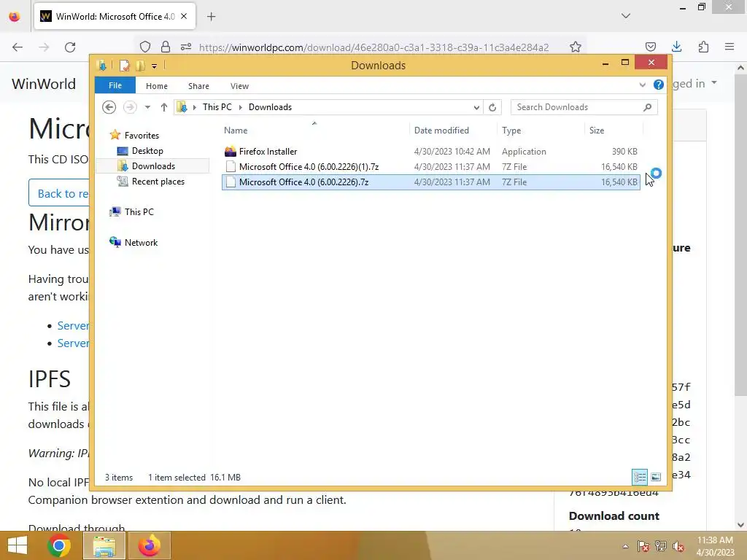Open the Pocket save icon in Firefox
Screen dimensions: 747x560
point(651,47)
